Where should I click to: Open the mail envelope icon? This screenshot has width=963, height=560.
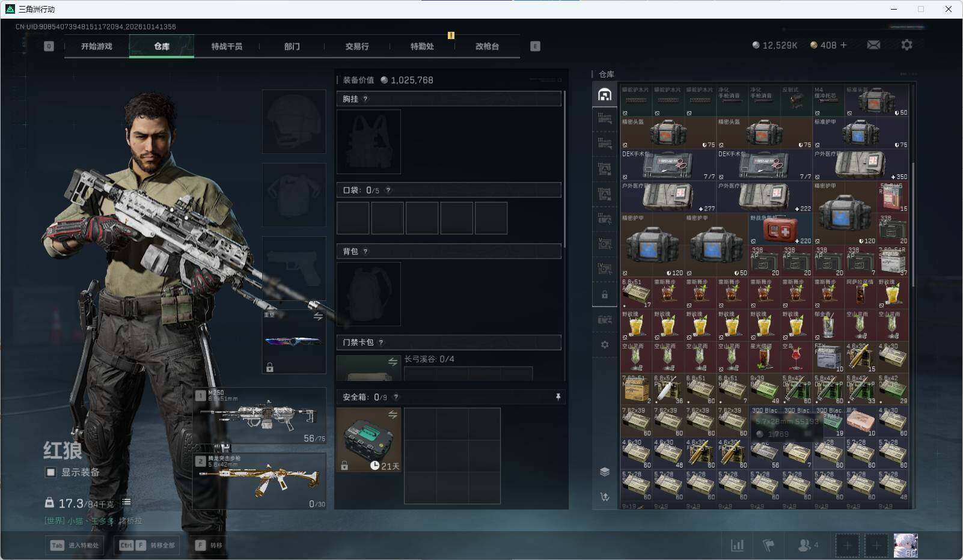click(873, 45)
